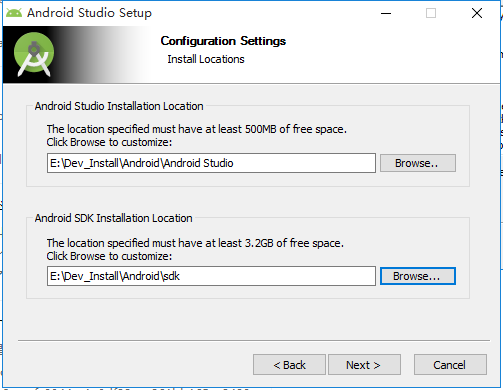This screenshot has height=390, width=503.
Task: Browse for Android Studio installation location
Action: [x=418, y=163]
